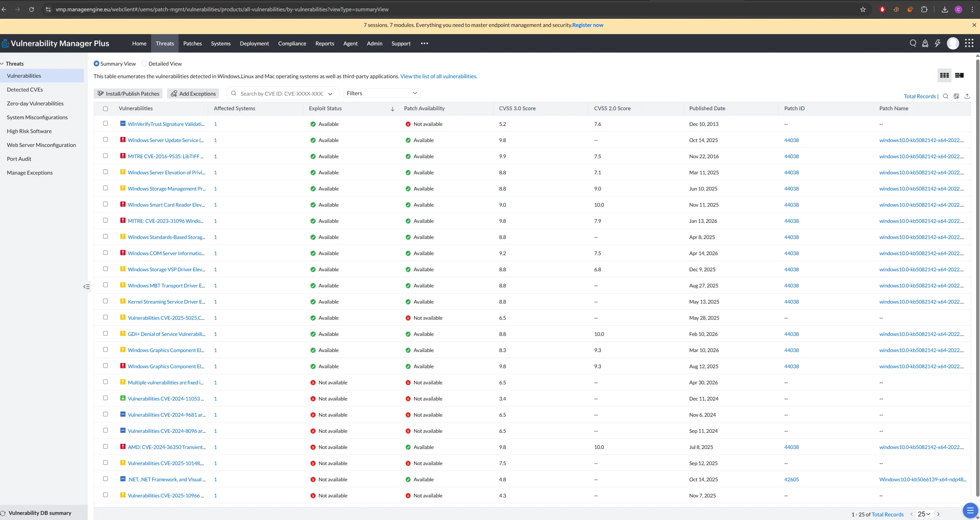Open the three-dots more menu in navbar
Image resolution: width=980 pixels, height=520 pixels.
[425, 43]
